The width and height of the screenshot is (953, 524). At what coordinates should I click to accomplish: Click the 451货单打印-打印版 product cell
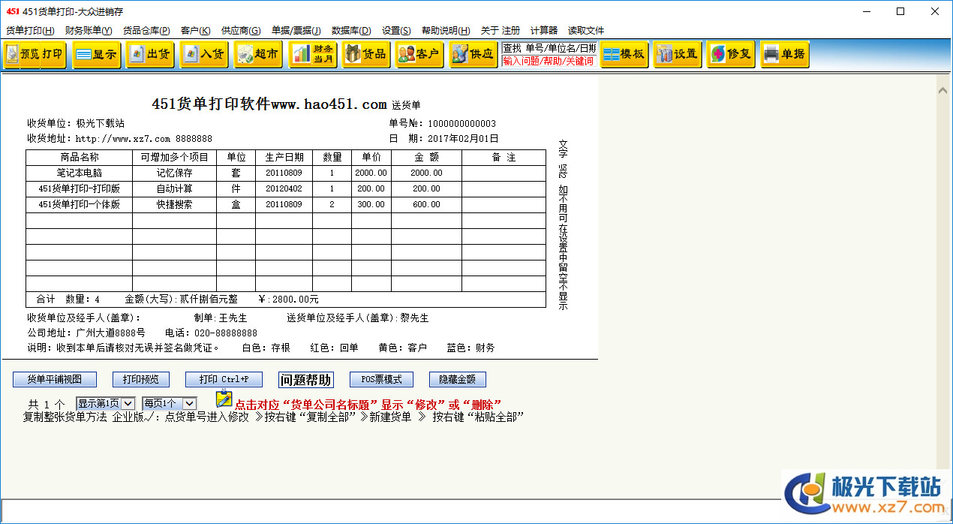tap(79, 188)
